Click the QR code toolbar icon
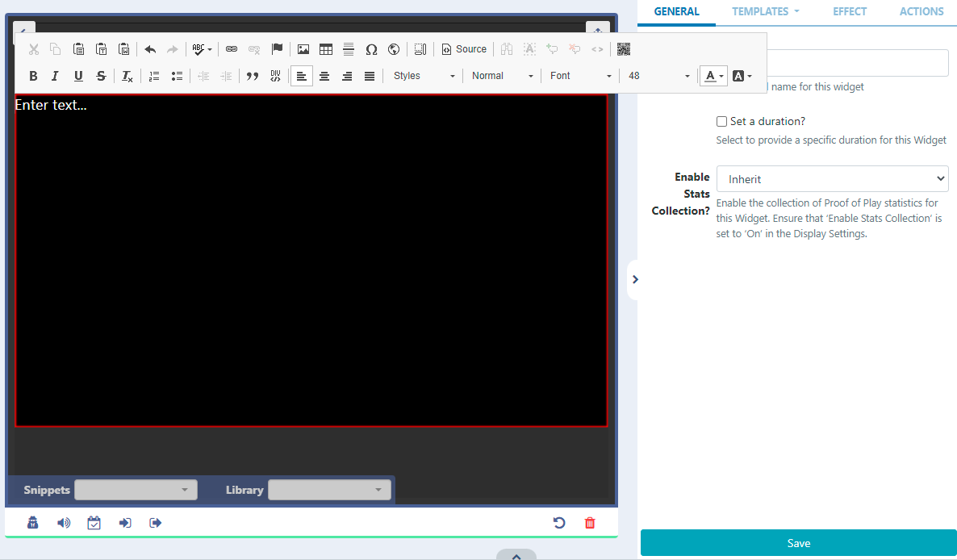 (x=624, y=49)
